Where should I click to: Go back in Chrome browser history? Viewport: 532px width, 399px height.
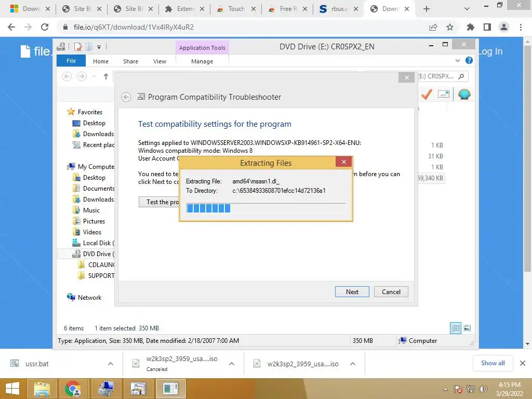[x=11, y=27]
